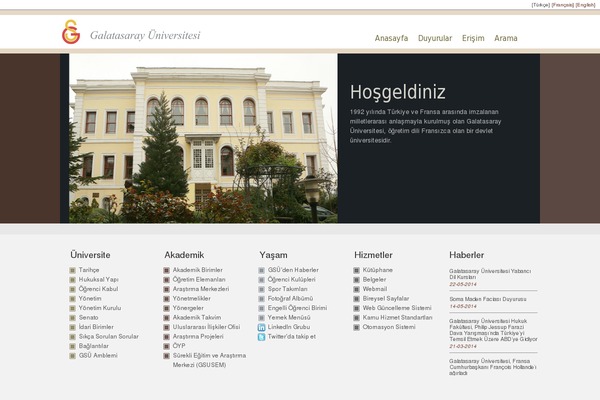Click the bullet icon beside ÖYP
Image resolution: width=600 pixels, height=400 pixels.
(166, 346)
